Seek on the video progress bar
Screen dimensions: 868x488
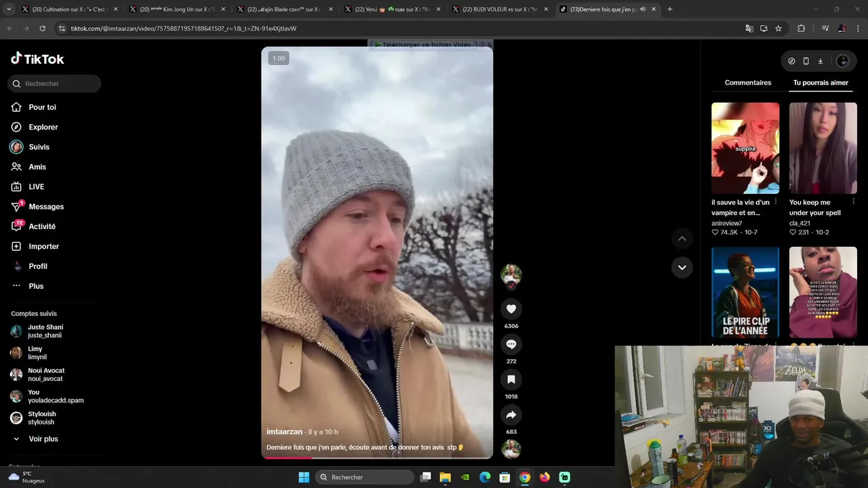pos(377,457)
